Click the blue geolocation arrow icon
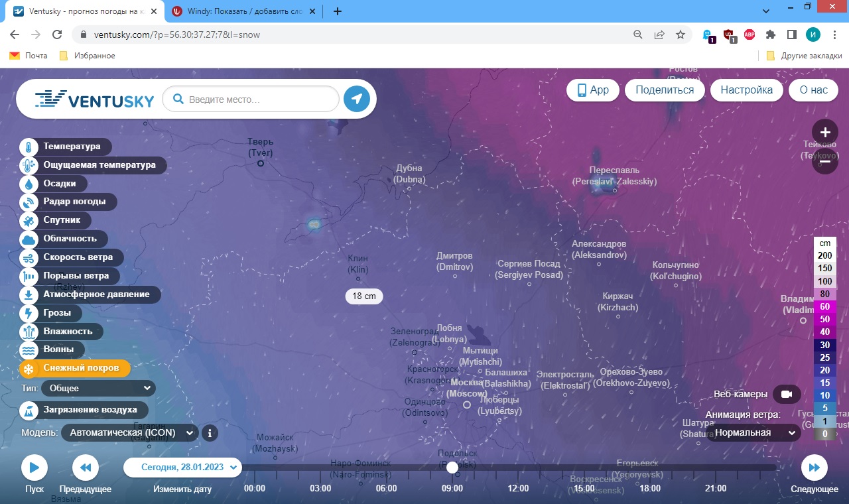This screenshot has height=504, width=849. coord(357,99)
